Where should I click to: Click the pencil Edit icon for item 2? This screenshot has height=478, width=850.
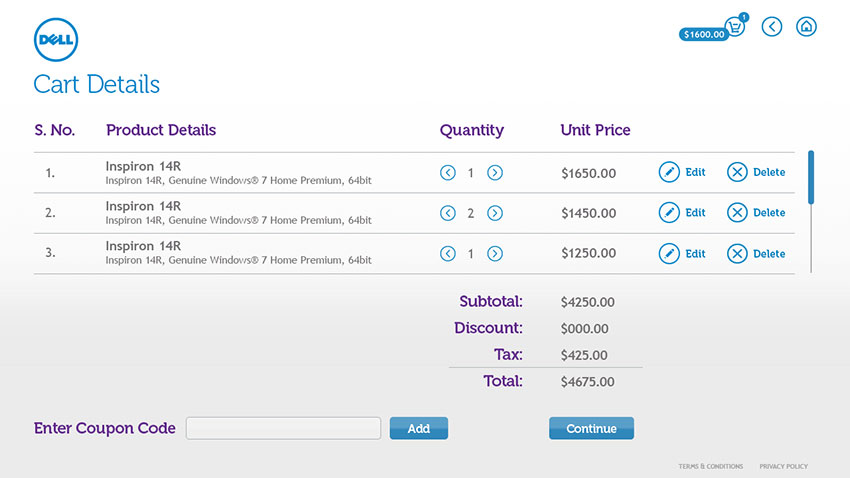click(669, 212)
